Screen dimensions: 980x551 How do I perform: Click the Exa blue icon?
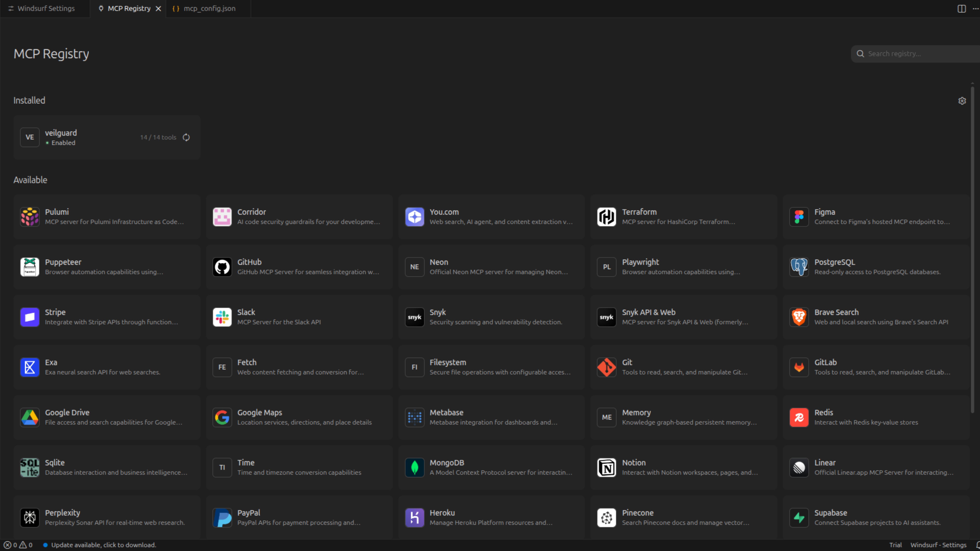(30, 367)
